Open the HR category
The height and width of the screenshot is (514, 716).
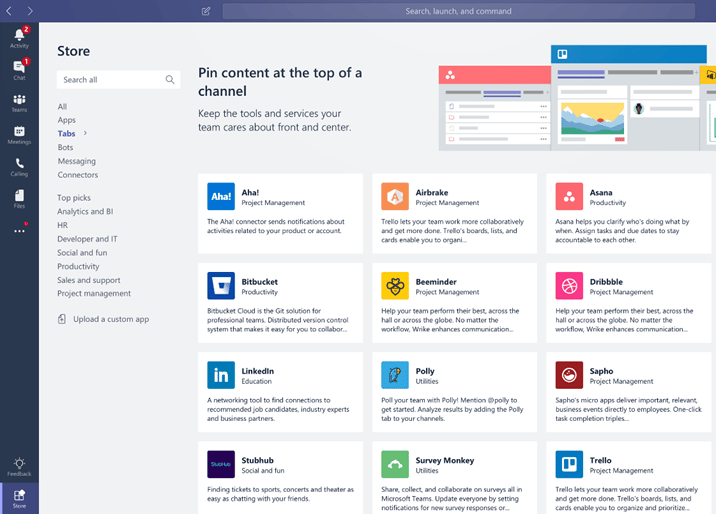(x=63, y=225)
